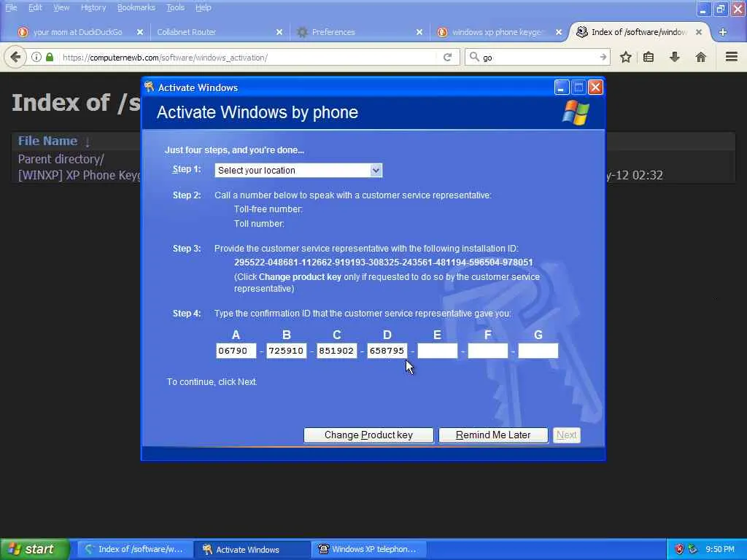Close the Activate Windows dialog
This screenshot has width=747, height=560.
click(x=595, y=87)
